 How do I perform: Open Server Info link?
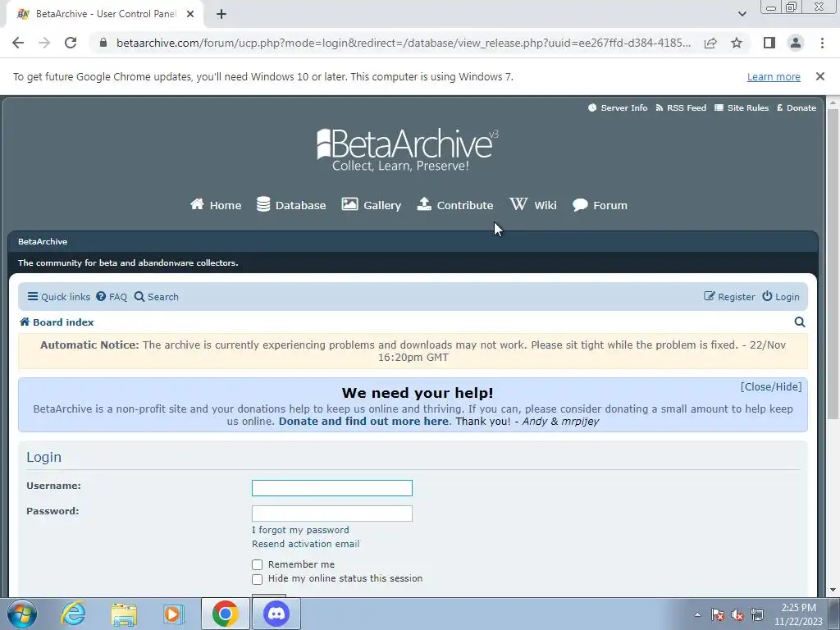[618, 107]
